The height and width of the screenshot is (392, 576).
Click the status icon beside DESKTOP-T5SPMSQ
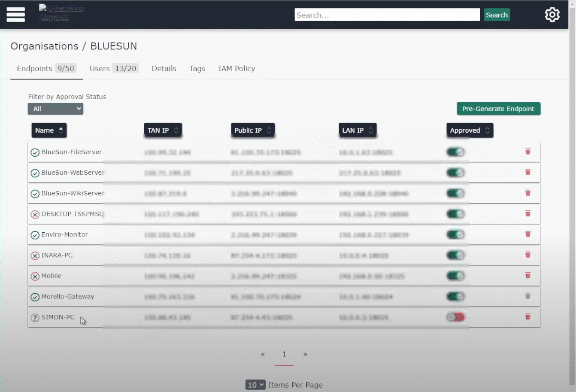(x=35, y=214)
